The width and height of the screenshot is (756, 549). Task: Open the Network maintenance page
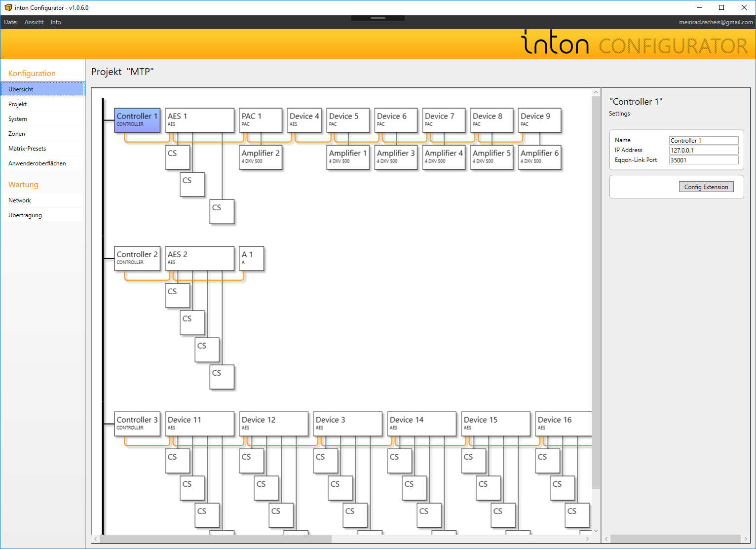point(43,200)
